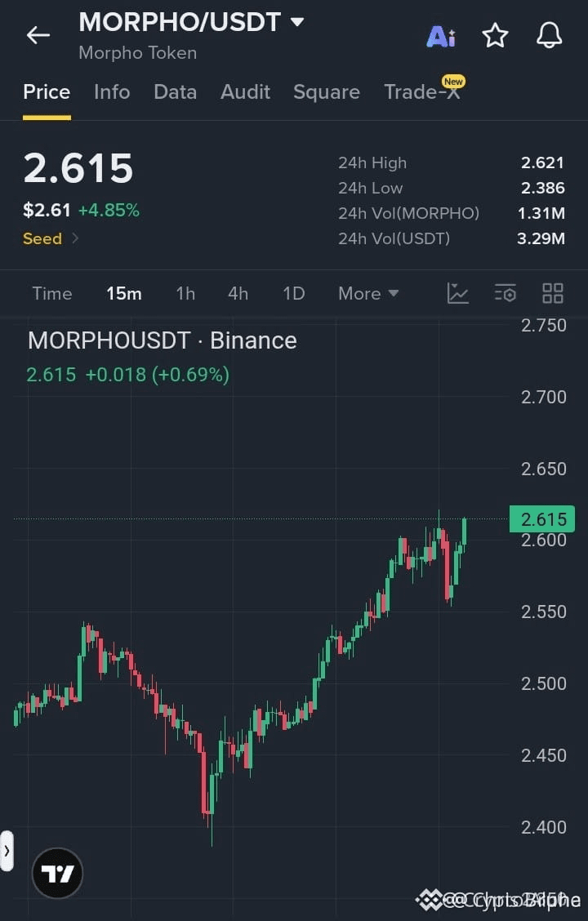Click the Morpho Token subtitle
The image size is (588, 921).
coord(138,53)
